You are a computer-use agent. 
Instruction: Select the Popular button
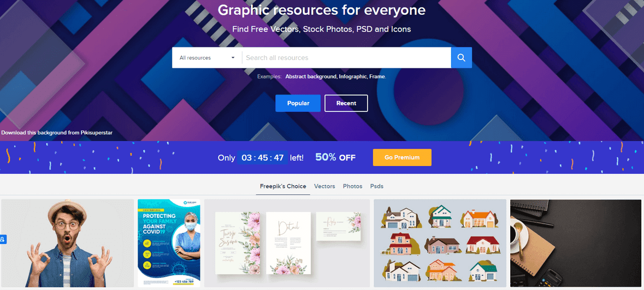(298, 103)
